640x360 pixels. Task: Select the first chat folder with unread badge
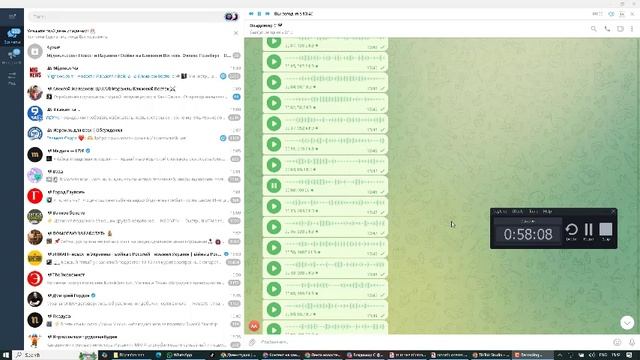tap(12, 36)
